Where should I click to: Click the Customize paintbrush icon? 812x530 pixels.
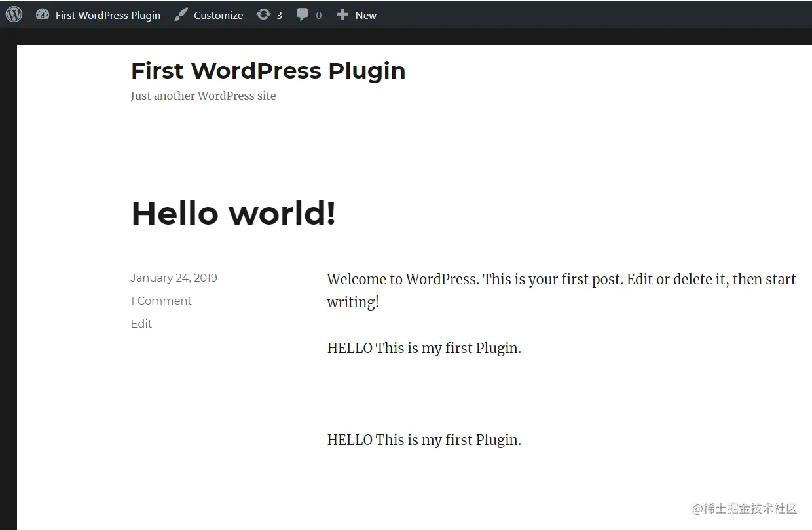pos(181,14)
